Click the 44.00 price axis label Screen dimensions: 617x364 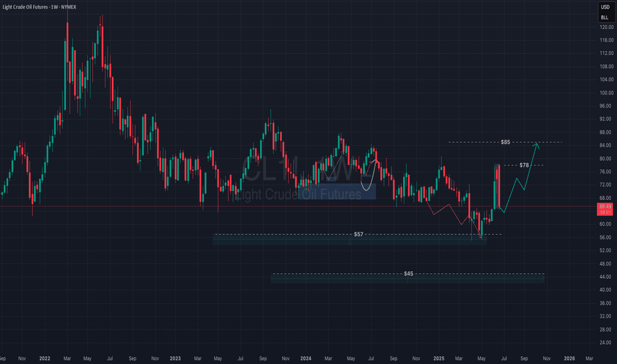(606, 277)
